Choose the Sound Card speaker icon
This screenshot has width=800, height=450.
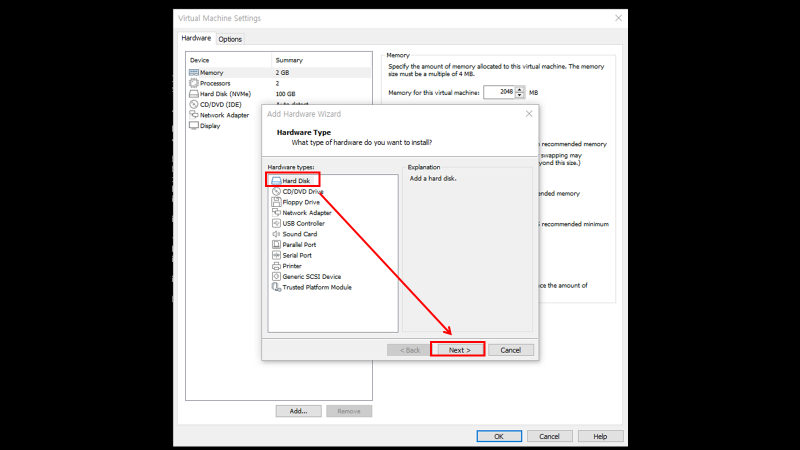276,234
